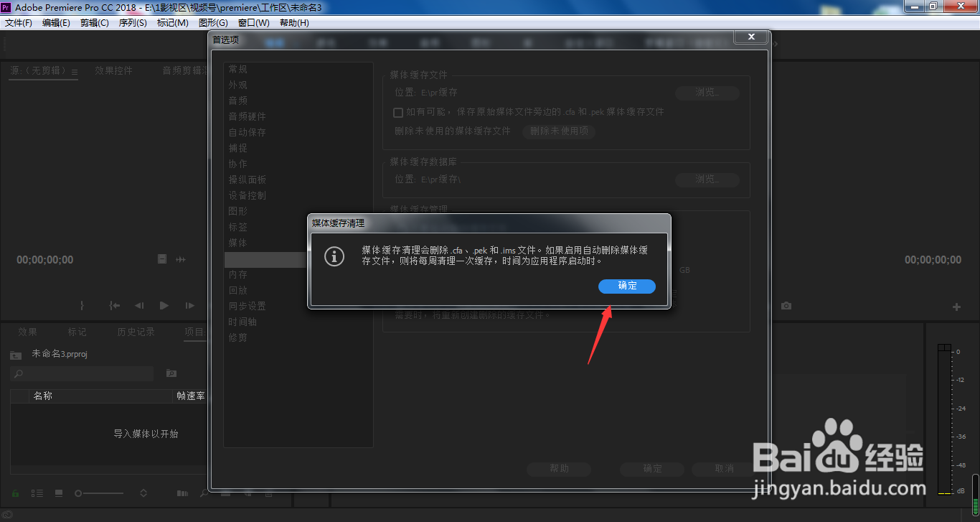Switch to the 效果控件 tab

pos(113,70)
